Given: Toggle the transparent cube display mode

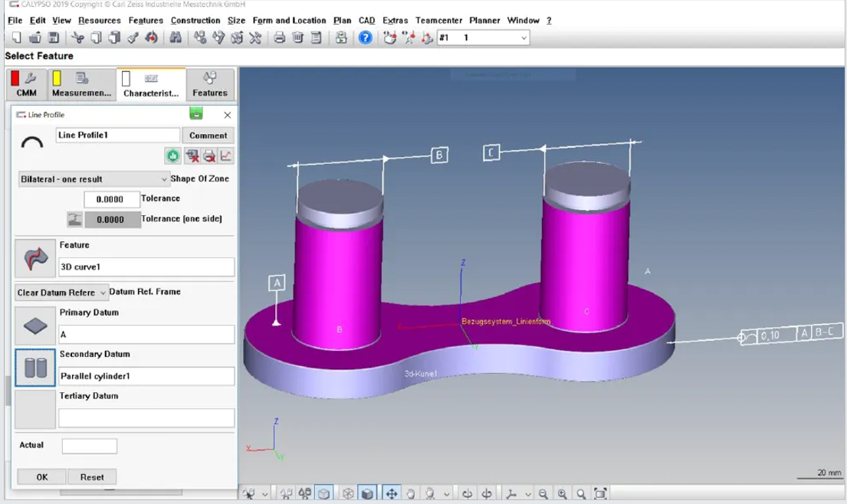Looking at the screenshot, I should tap(323, 493).
